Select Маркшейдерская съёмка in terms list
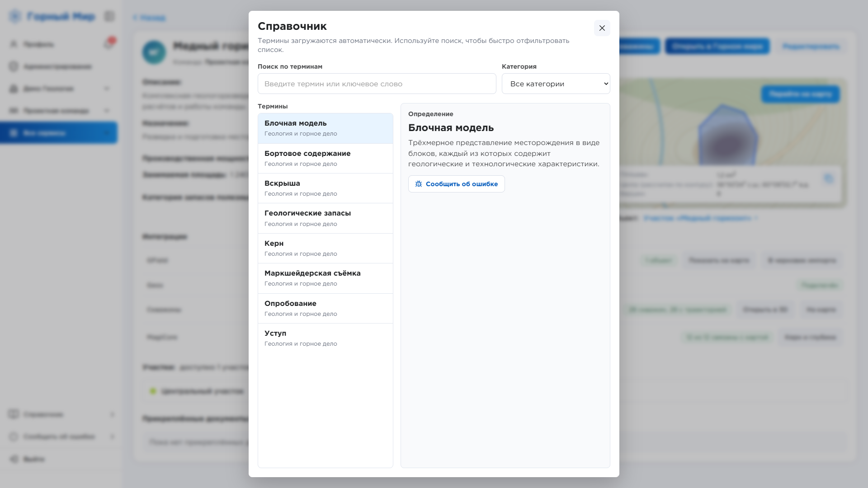The width and height of the screenshot is (868, 488). click(x=325, y=278)
